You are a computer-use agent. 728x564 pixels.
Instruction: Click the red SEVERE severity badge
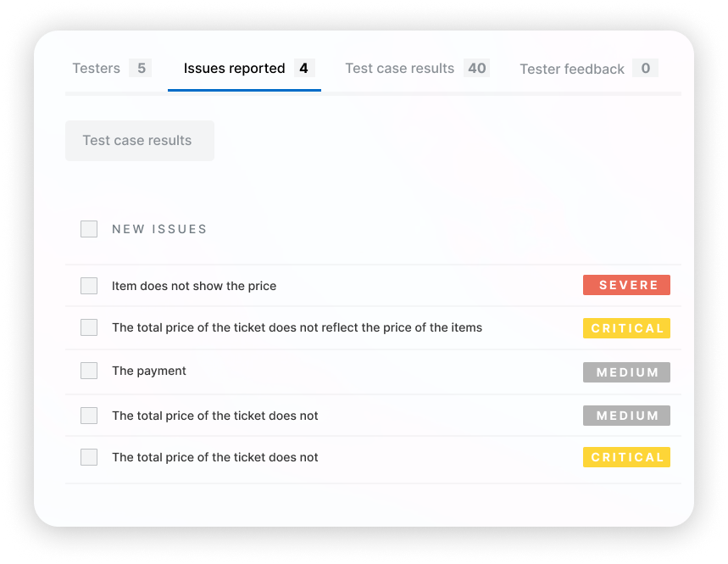point(626,285)
